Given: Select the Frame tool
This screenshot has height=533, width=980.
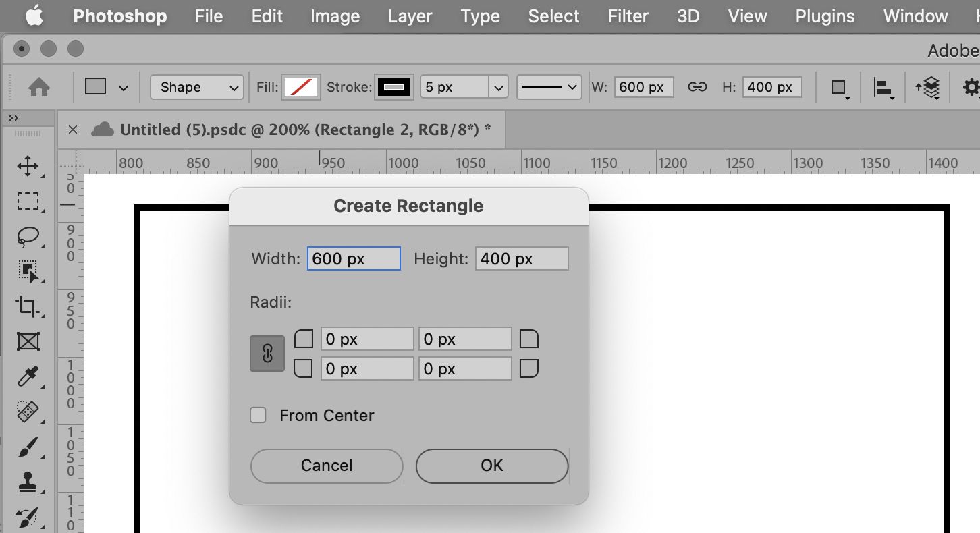Looking at the screenshot, I should pos(28,342).
